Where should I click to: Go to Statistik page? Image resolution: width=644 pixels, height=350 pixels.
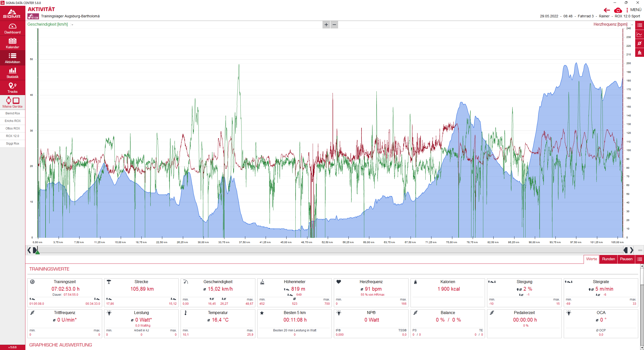(12, 73)
